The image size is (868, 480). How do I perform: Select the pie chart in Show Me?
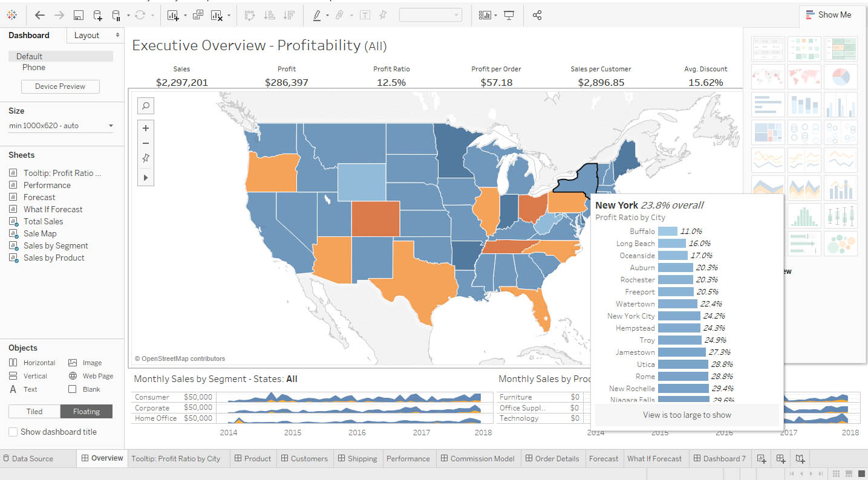click(841, 77)
